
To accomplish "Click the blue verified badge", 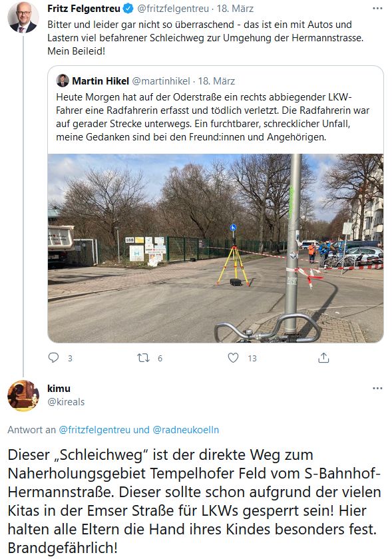I will (x=128, y=9).
